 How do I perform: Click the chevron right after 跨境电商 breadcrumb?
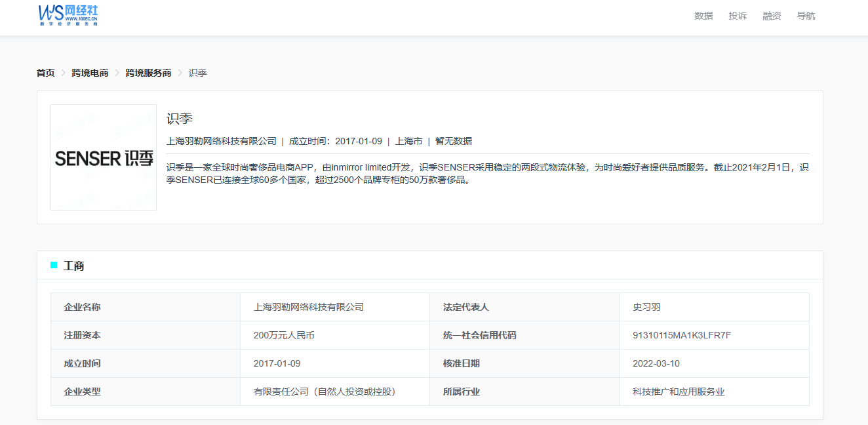117,73
